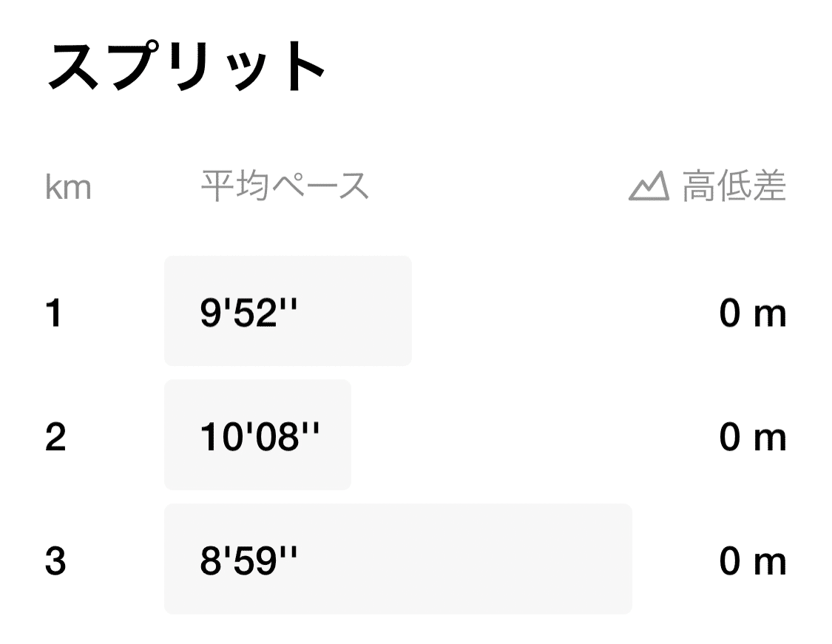Click the 0 m elevation for kilometer 3
The image size is (832, 644).
click(752, 563)
